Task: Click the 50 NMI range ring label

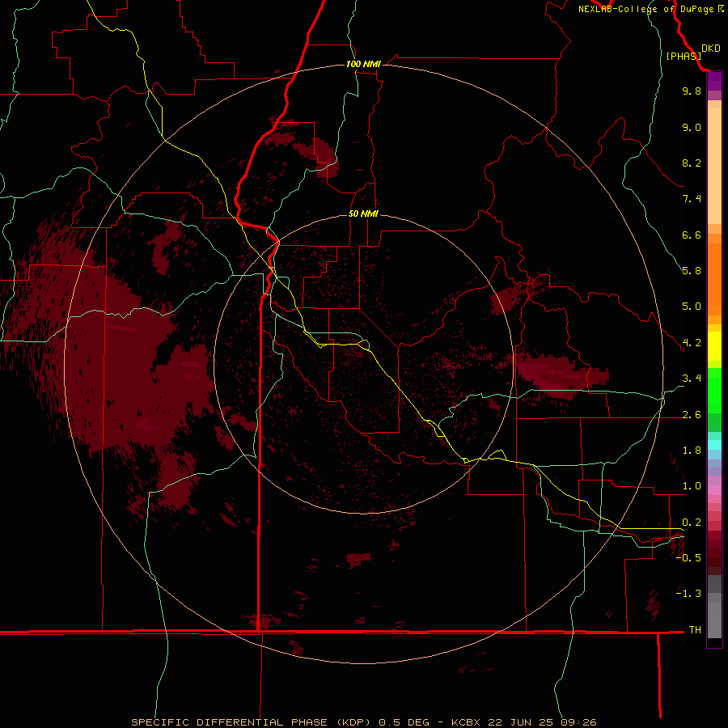Action: click(363, 214)
